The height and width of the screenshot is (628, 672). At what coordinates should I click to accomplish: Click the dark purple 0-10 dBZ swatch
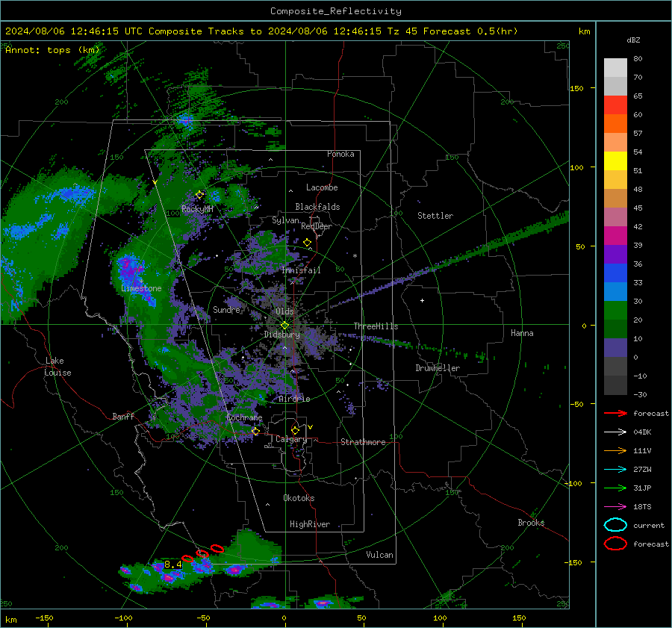point(615,347)
